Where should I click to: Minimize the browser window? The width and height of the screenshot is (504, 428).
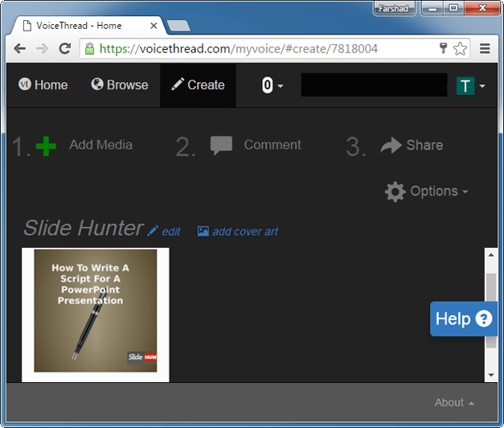pos(432,8)
